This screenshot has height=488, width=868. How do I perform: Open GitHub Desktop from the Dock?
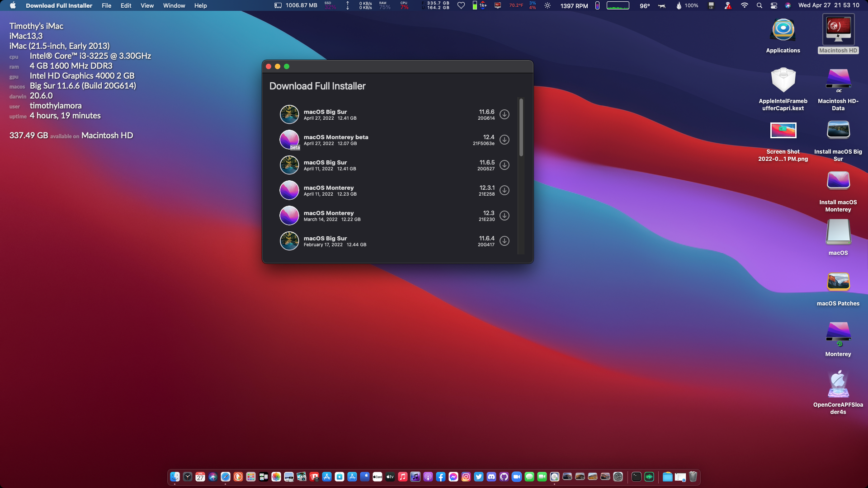[504, 477]
